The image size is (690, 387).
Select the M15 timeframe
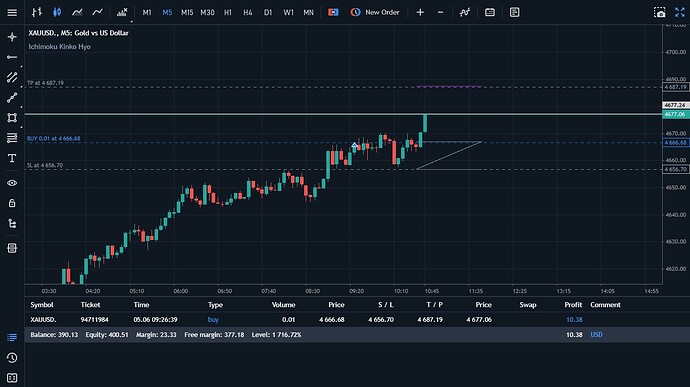187,12
